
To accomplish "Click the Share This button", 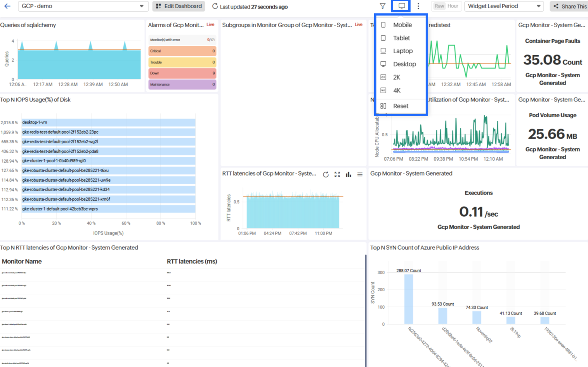I will (569, 6).
